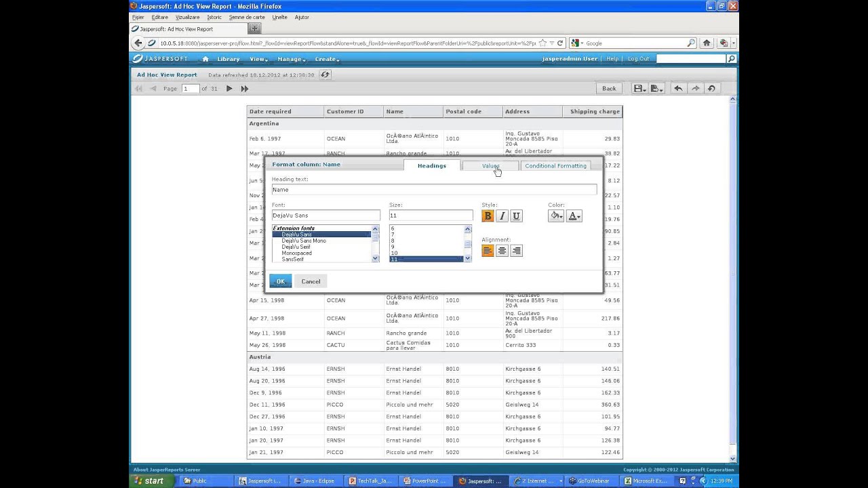The image size is (868, 488).
Task: Switch to the Values tab
Action: pos(490,165)
